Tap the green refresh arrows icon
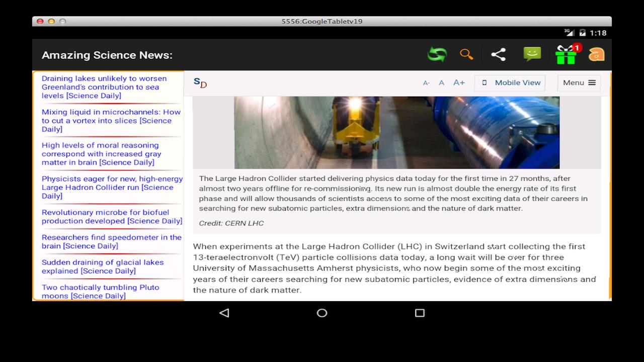Viewport: 644px width, 362px height. pyautogui.click(x=437, y=54)
